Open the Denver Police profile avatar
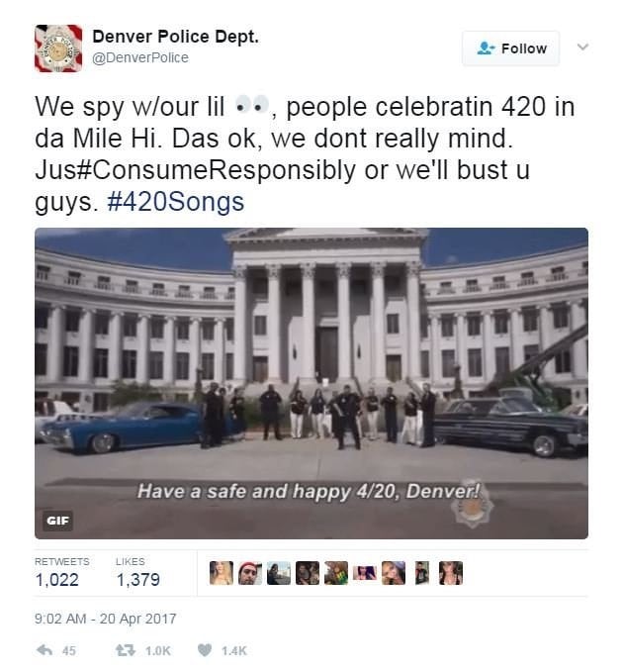 click(58, 48)
